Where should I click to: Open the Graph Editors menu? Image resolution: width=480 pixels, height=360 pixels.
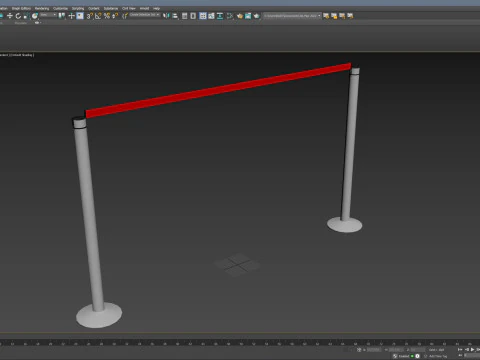pyautogui.click(x=21, y=8)
